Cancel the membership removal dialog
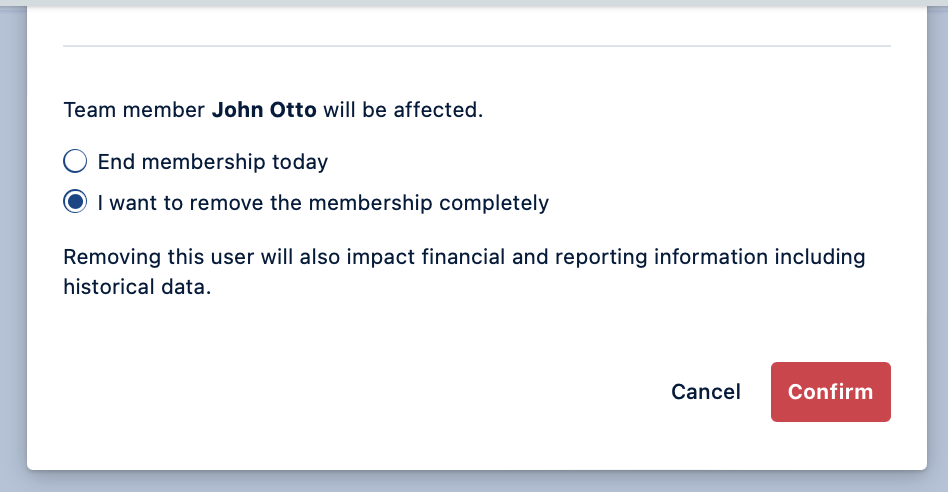Image resolution: width=948 pixels, height=492 pixels. [706, 392]
